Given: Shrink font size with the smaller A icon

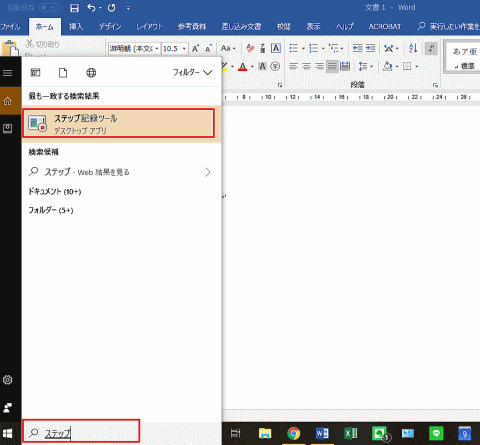Looking at the screenshot, I should pyautogui.click(x=209, y=49).
